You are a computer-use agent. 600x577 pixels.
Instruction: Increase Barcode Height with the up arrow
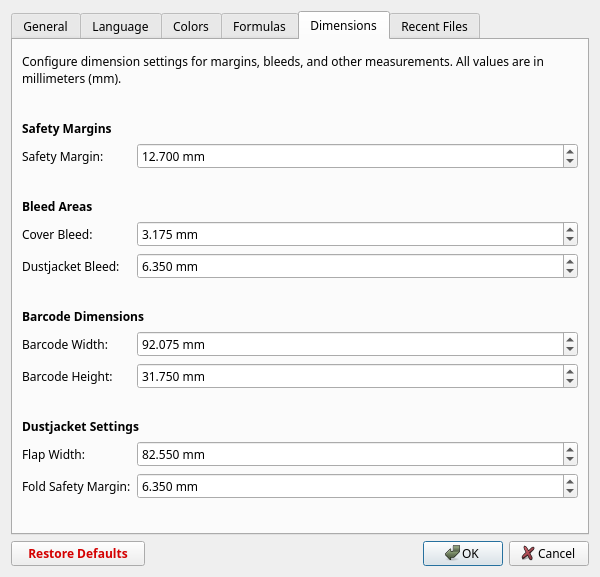click(569, 371)
